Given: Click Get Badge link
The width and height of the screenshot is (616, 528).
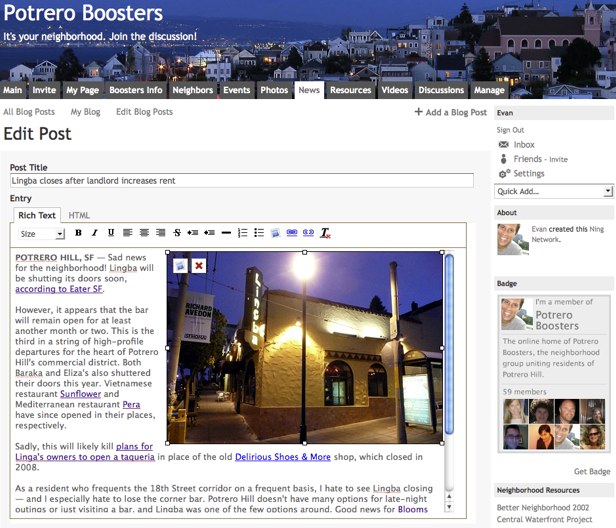Looking at the screenshot, I should point(592,471).
